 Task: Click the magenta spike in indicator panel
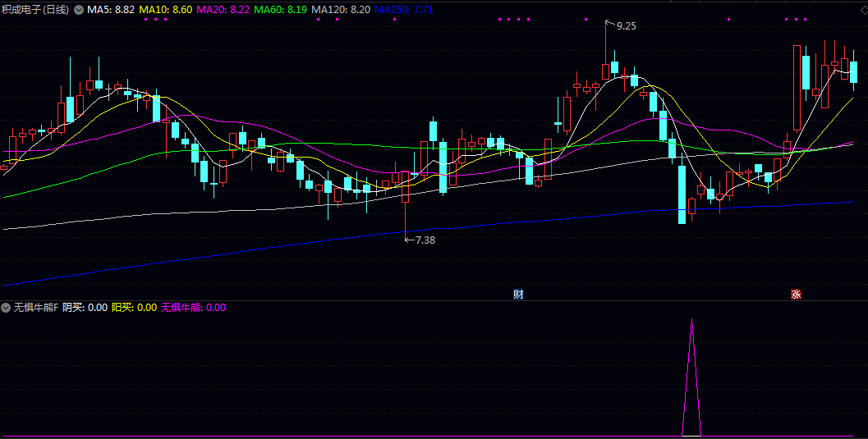(x=692, y=369)
